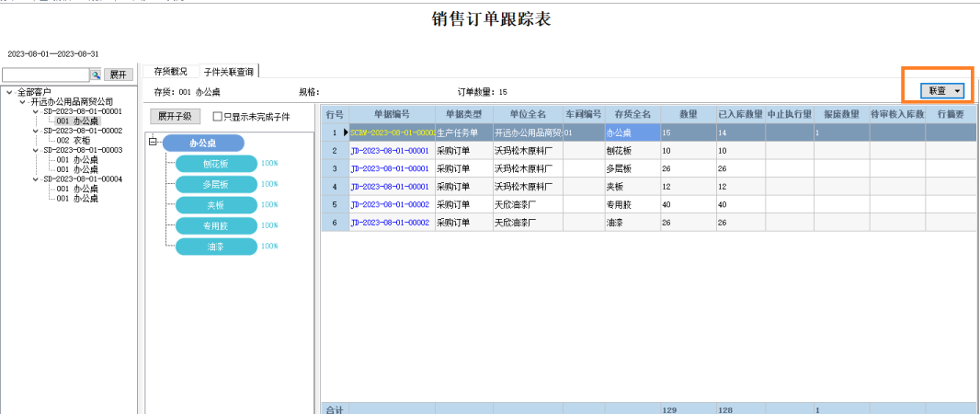Open the 联查 dropdown button
Viewport: 980px width, 414px height.
pyautogui.click(x=942, y=91)
